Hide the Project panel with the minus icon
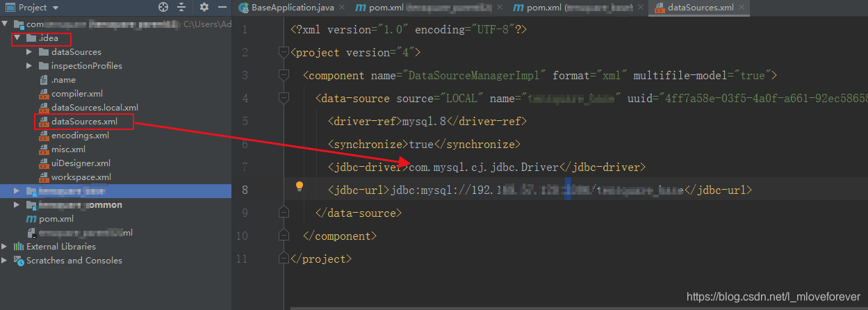This screenshot has width=868, height=310. (221, 8)
